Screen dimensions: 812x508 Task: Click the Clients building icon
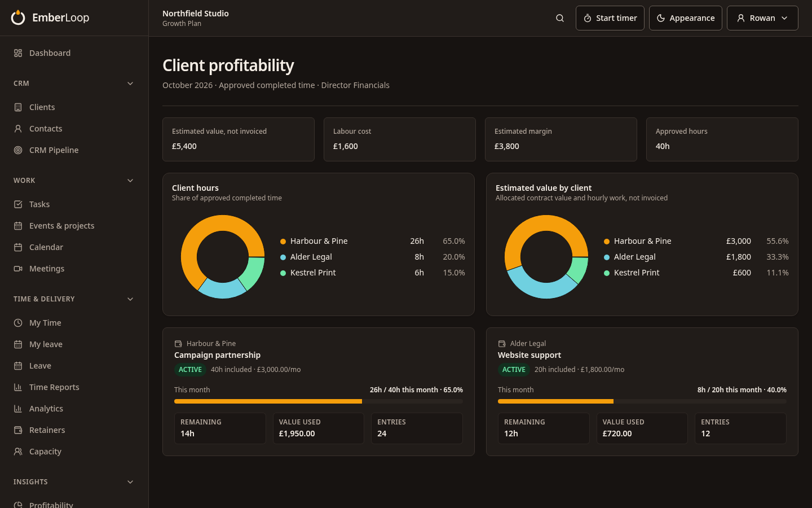(18, 107)
